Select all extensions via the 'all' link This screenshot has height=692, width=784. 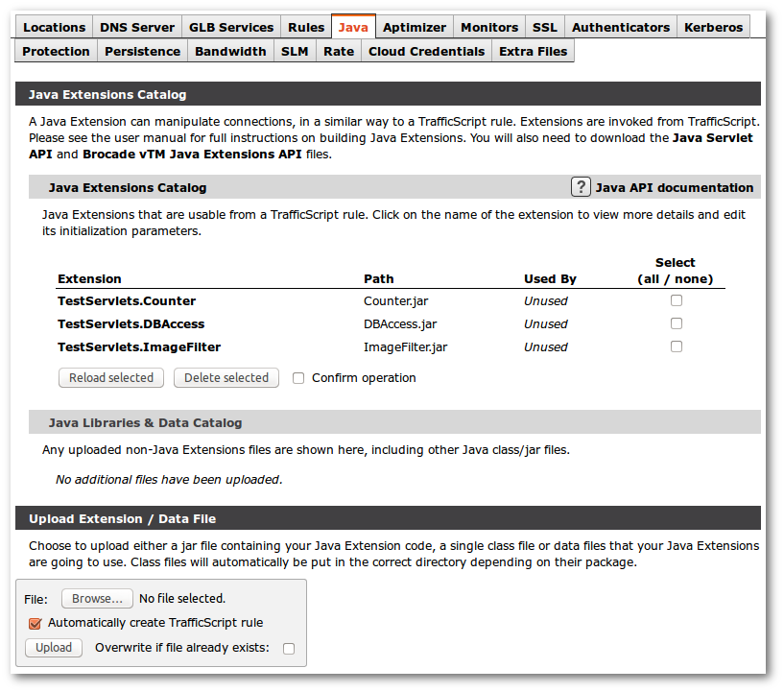652,279
